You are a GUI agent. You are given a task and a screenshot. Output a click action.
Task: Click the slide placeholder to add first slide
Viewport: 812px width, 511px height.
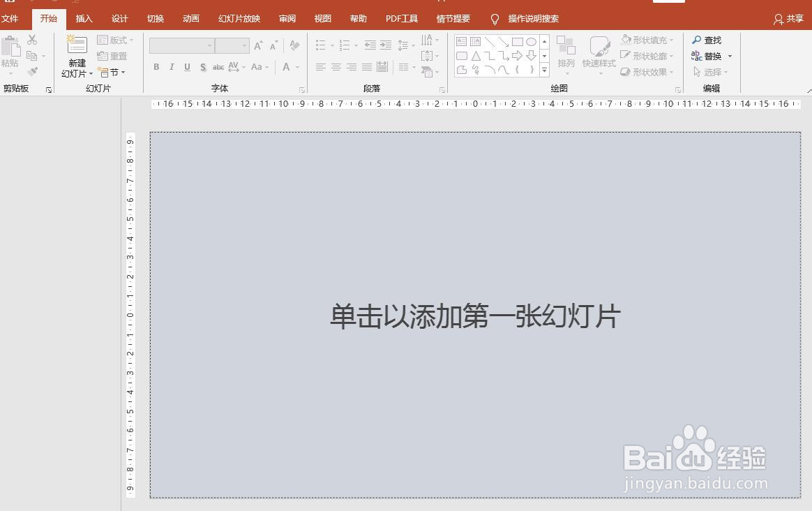475,316
